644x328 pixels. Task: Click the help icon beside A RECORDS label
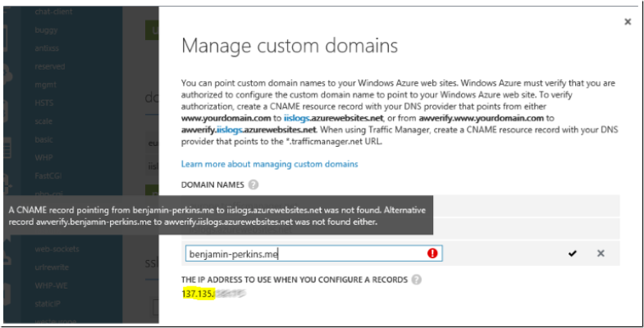416,280
